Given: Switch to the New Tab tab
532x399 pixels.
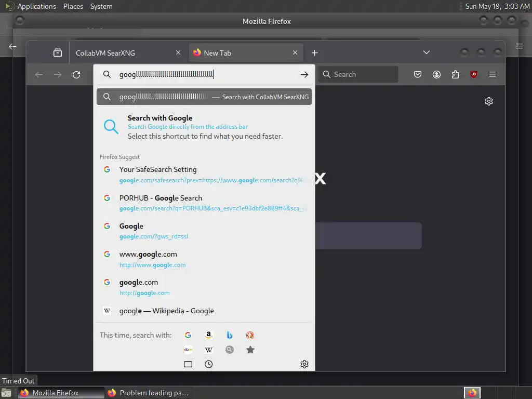Looking at the screenshot, I should [246, 53].
